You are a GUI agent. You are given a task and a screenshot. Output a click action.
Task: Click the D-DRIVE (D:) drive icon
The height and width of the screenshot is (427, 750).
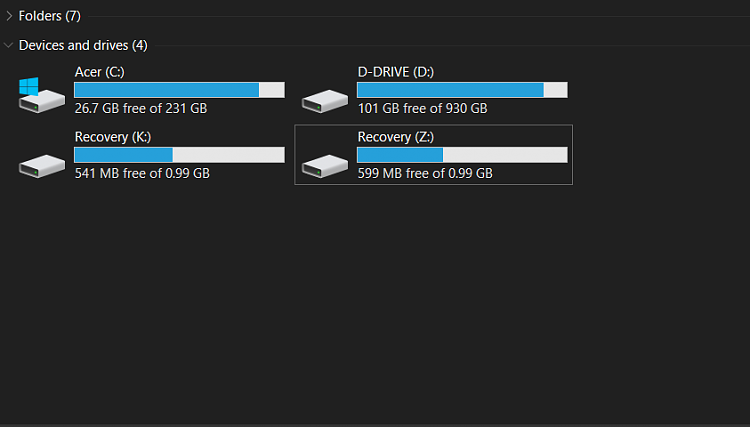click(324, 99)
